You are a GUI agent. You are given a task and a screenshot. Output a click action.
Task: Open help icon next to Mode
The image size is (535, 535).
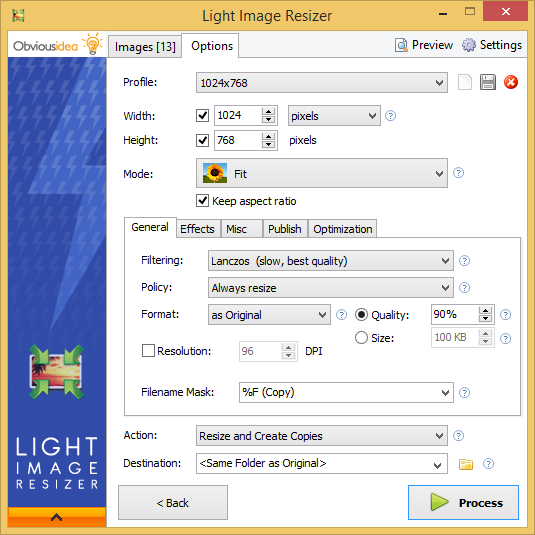458,173
